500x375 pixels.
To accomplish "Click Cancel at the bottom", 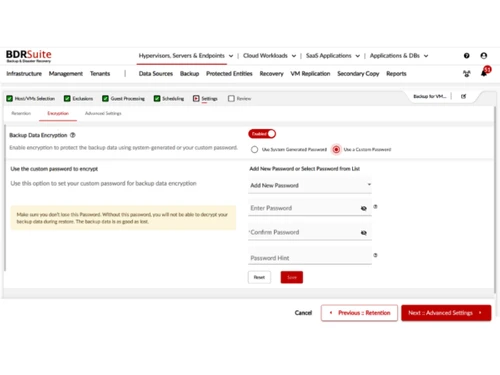I will click(303, 313).
